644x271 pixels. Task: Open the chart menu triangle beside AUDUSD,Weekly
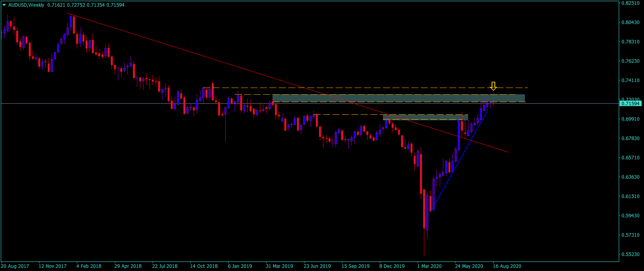pyautogui.click(x=4, y=5)
